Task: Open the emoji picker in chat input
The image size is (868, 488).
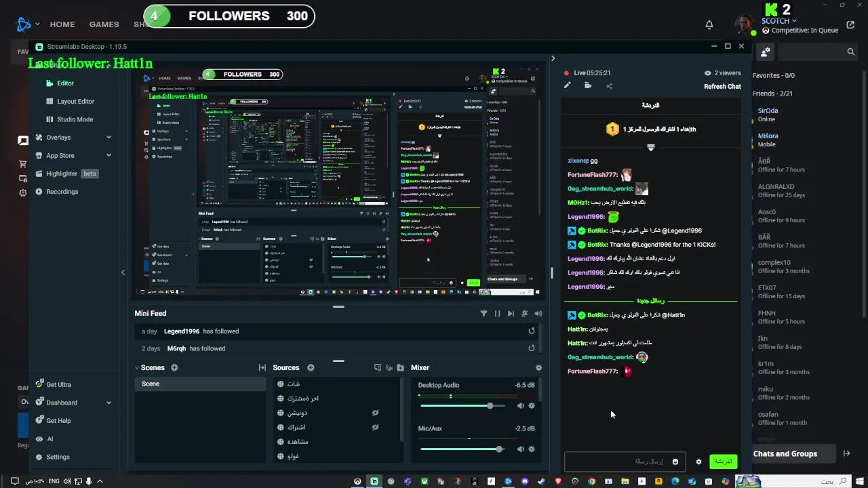Action: pos(675,462)
